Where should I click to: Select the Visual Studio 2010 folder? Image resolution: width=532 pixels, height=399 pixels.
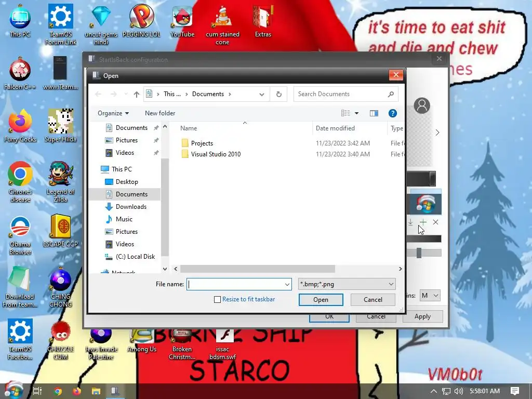click(216, 154)
